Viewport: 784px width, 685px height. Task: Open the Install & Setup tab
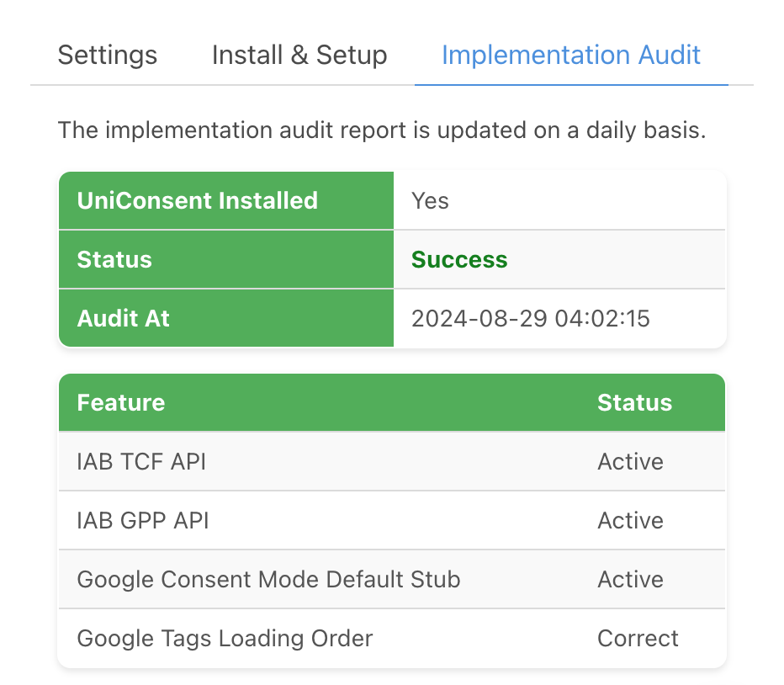coord(299,56)
